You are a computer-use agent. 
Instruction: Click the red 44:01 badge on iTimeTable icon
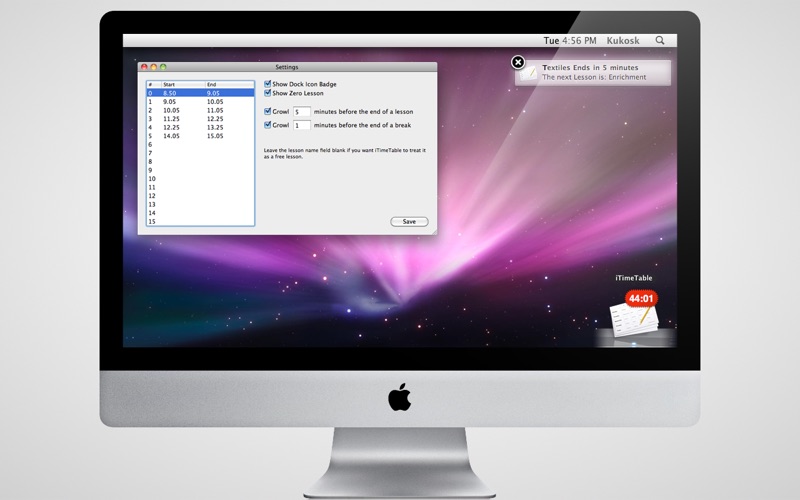pos(641,298)
